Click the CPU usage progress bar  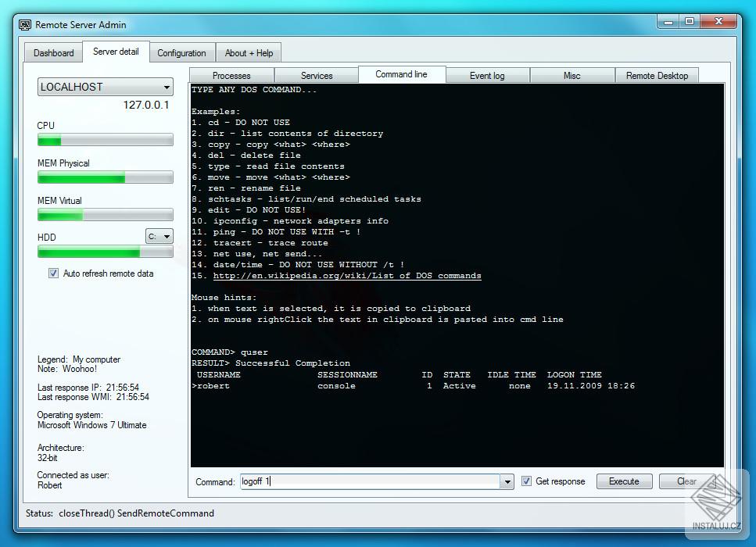(105, 140)
